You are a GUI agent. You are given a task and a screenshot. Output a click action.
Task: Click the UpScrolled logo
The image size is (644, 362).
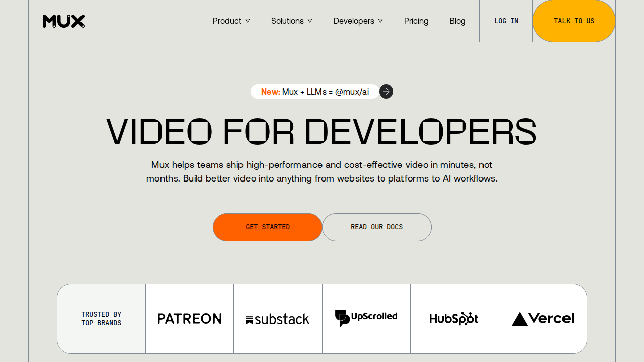click(x=366, y=318)
